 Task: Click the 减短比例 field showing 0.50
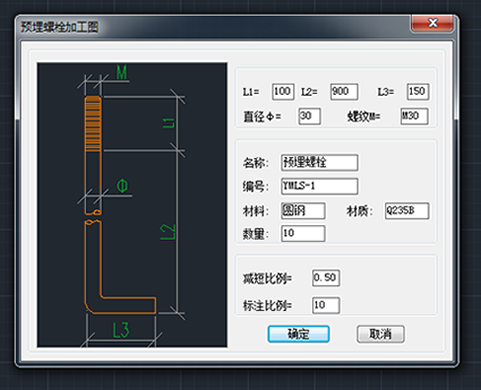pos(326,278)
